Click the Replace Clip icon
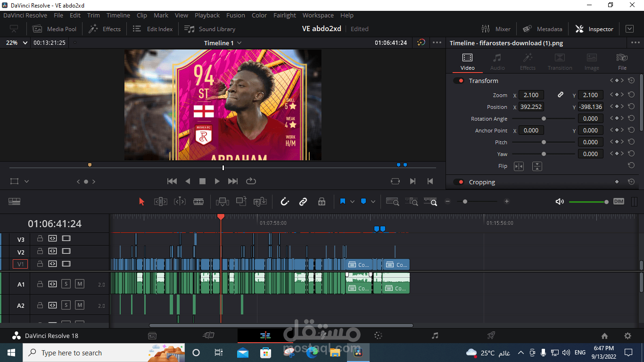Viewport: 644px width, 362px height. [x=260, y=202]
